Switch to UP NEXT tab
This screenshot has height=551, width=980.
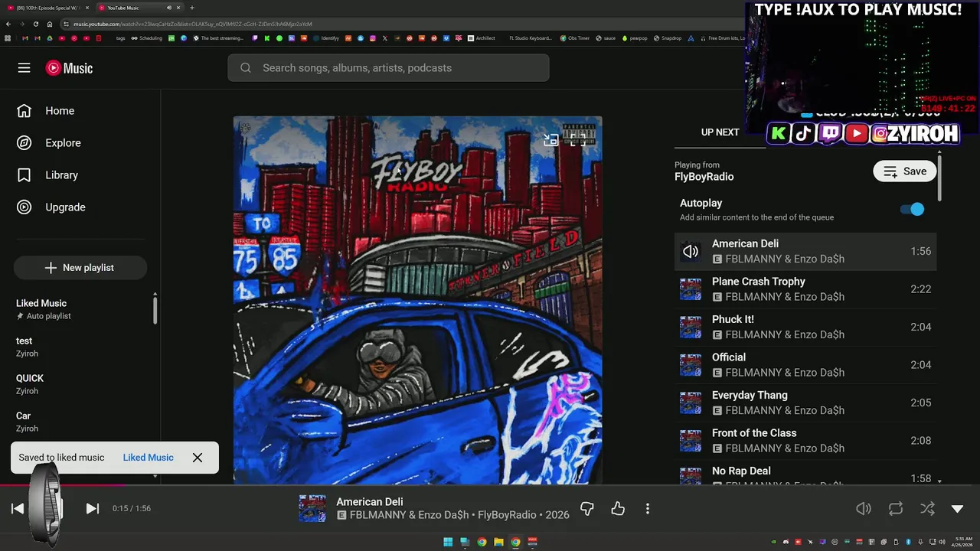(x=720, y=132)
